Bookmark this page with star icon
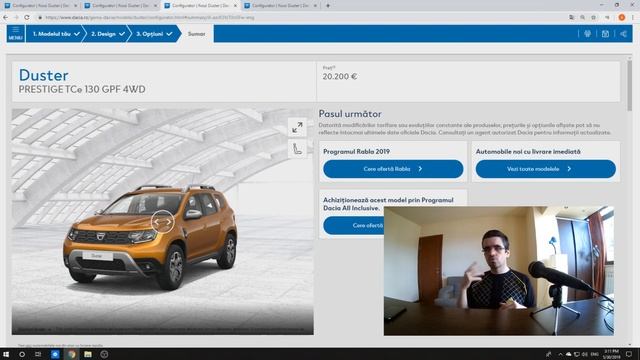The image size is (640, 360). tap(593, 18)
